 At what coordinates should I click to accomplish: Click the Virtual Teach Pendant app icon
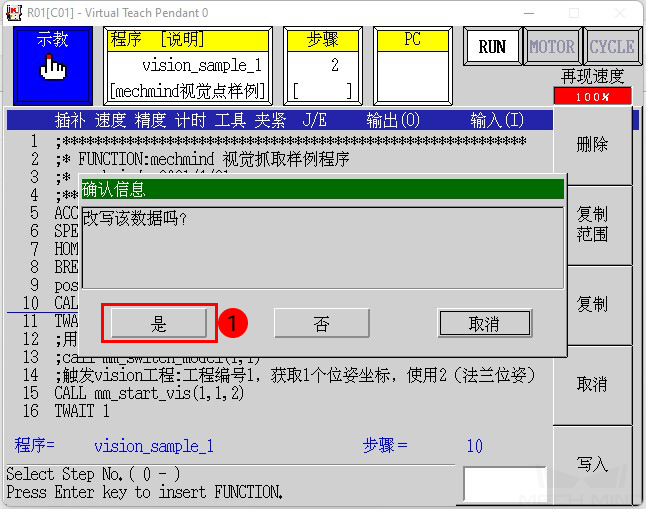click(x=14, y=13)
